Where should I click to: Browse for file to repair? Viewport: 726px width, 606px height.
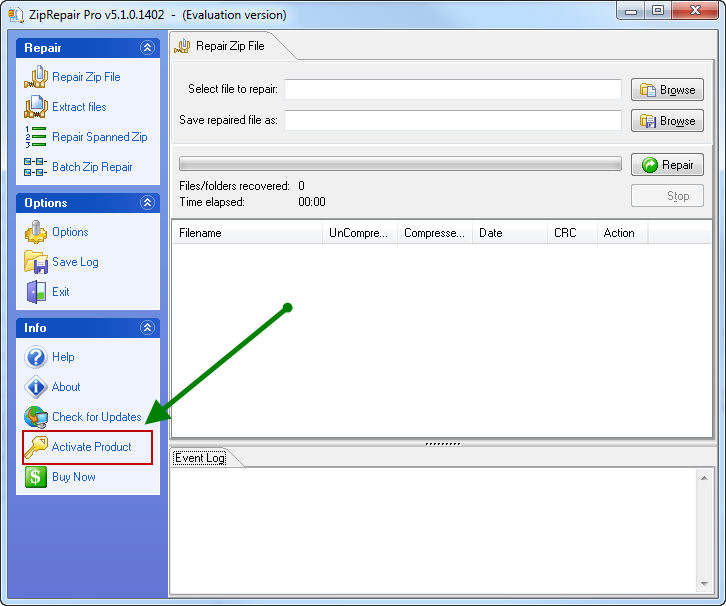pyautogui.click(x=667, y=90)
